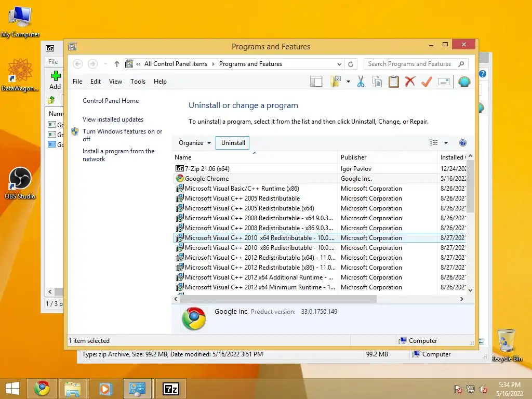
Task: Open the Help menu
Action: pyautogui.click(x=160, y=82)
